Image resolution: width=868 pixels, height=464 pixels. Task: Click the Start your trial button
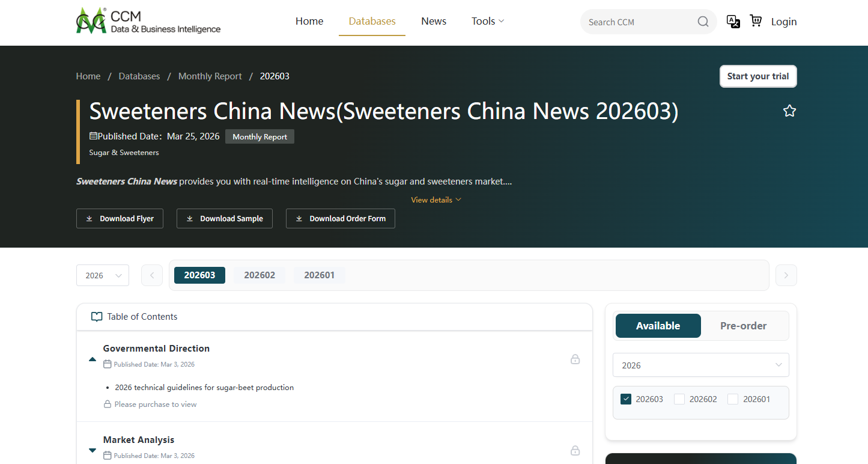tap(757, 76)
